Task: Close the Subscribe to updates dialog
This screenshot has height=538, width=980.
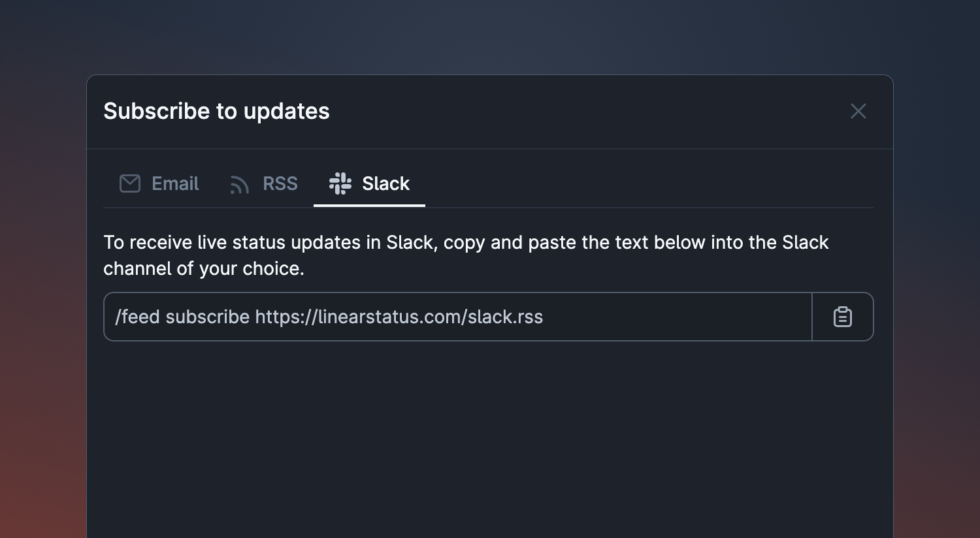Action: (x=858, y=111)
